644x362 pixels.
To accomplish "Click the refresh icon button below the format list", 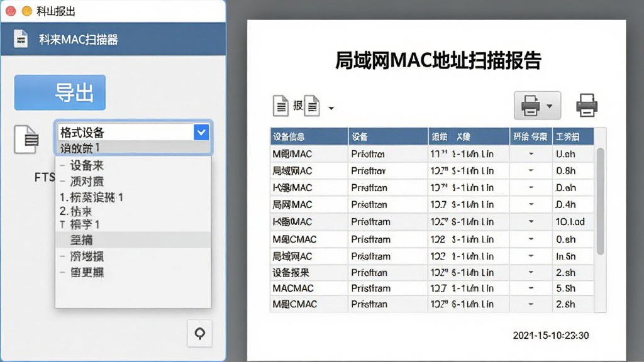I will pos(199,333).
